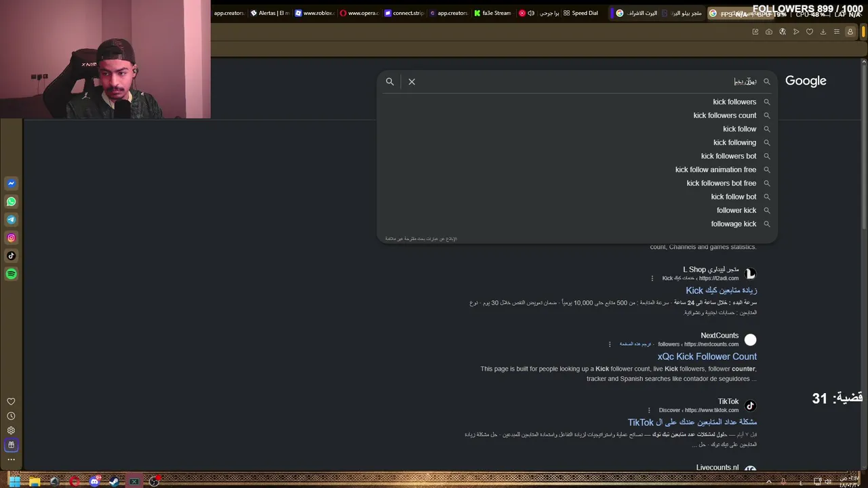868x488 pixels.
Task: Open TikTok in the Opera sidebar
Action: pos(11,256)
